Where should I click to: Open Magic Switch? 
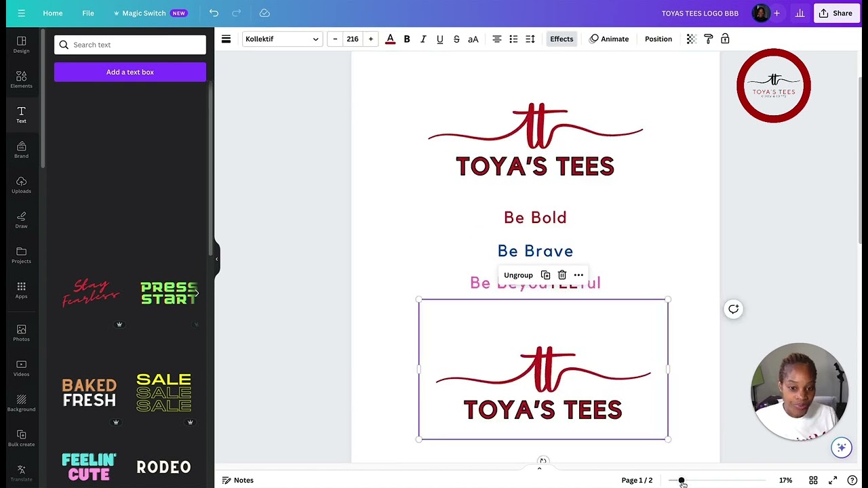[x=150, y=13]
